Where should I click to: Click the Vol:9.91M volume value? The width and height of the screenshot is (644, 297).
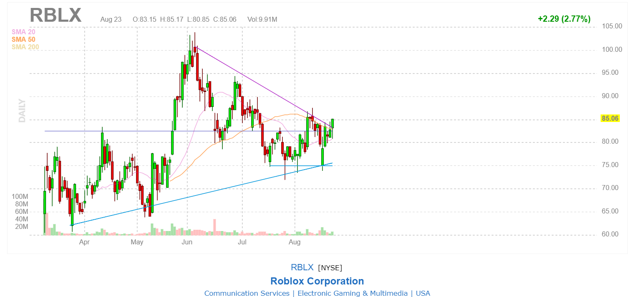point(262,19)
